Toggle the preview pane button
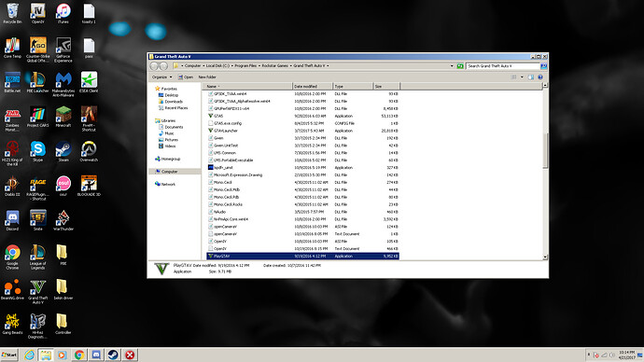644x362 pixels. [531, 77]
